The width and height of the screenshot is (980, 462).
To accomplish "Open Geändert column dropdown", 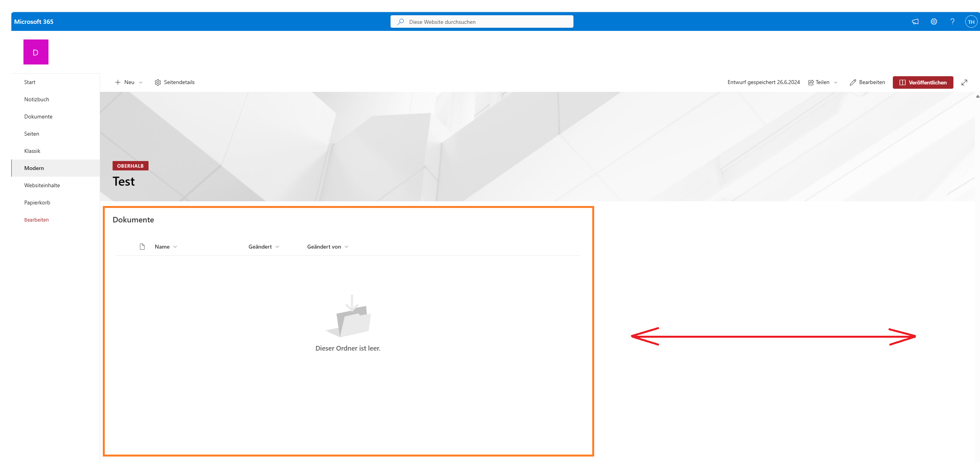I will click(264, 247).
